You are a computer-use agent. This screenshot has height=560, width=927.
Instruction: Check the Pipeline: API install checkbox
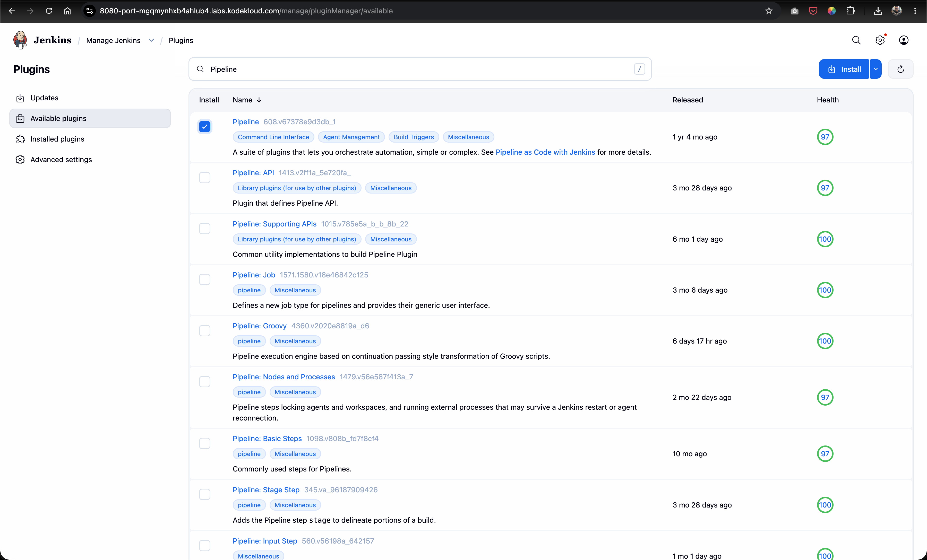[205, 178]
